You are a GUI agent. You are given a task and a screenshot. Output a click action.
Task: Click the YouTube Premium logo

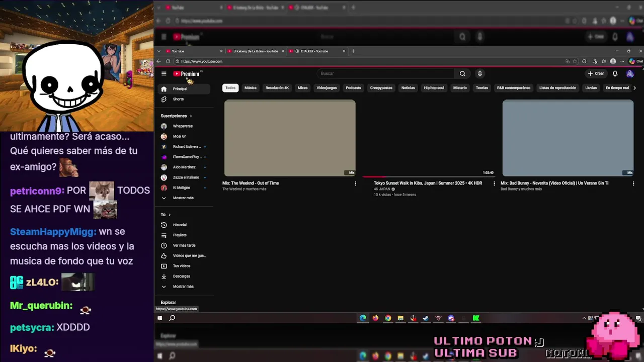point(187,74)
